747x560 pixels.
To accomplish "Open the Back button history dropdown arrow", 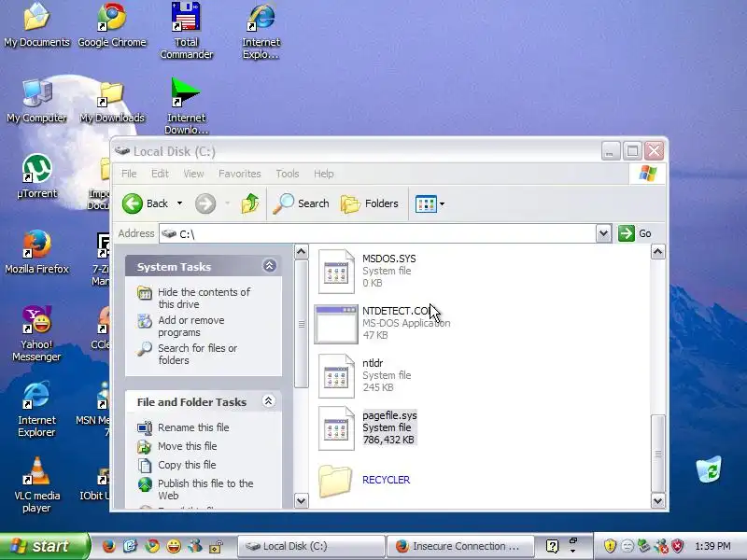I will [179, 203].
